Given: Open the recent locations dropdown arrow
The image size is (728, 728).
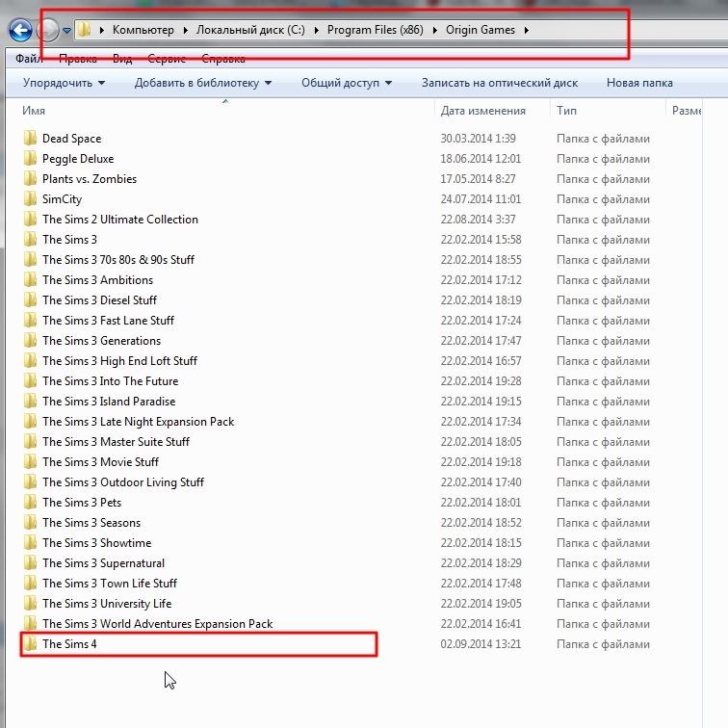Looking at the screenshot, I should 66,31.
